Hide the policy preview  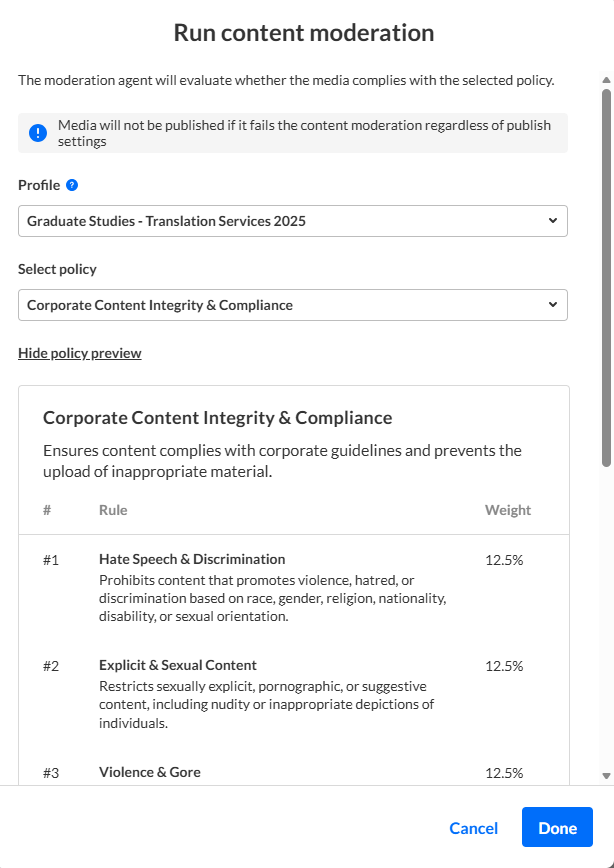80,353
